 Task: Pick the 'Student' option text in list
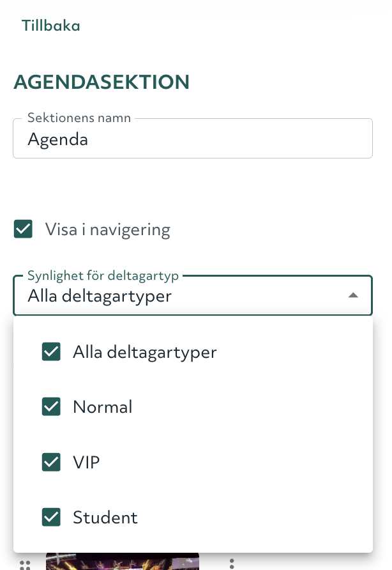point(105,517)
